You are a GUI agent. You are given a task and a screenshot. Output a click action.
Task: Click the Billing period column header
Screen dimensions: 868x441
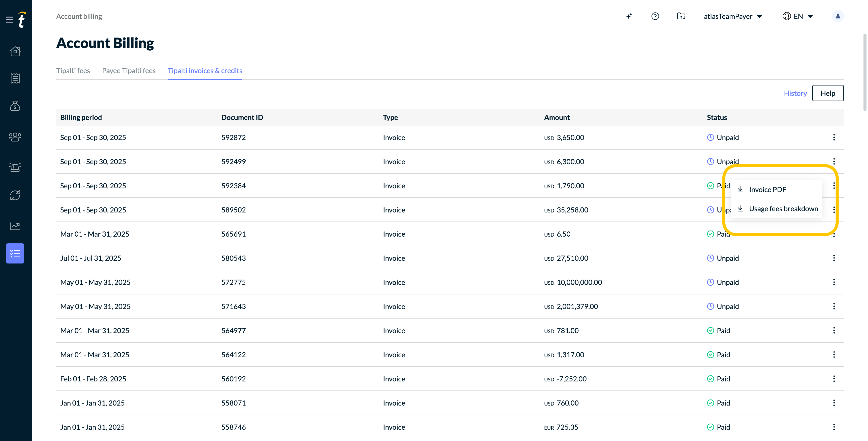point(81,117)
